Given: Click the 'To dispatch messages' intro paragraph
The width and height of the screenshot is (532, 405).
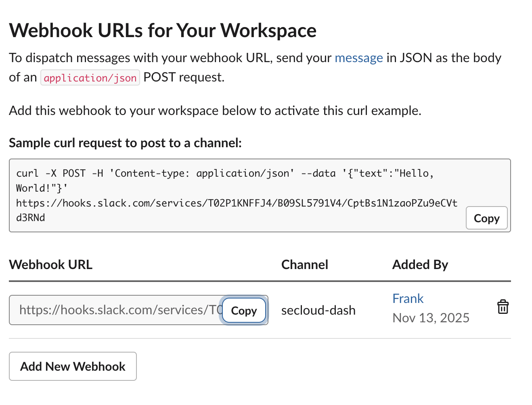Looking at the screenshot, I should pyautogui.click(x=170, y=58).
